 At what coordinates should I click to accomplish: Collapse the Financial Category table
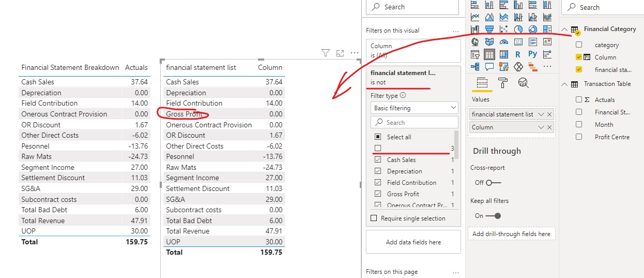pyautogui.click(x=564, y=30)
